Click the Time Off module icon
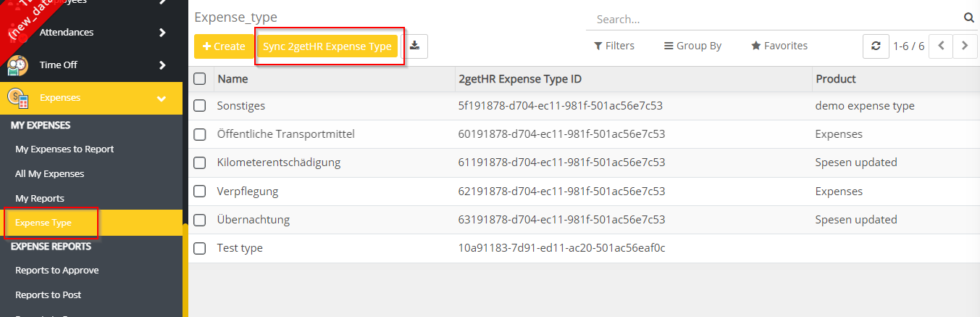 click(17, 65)
